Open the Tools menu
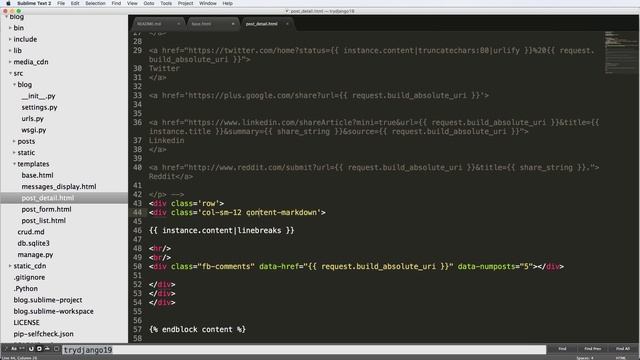Image resolution: width=640 pixels, height=360 pixels. coord(166,3)
